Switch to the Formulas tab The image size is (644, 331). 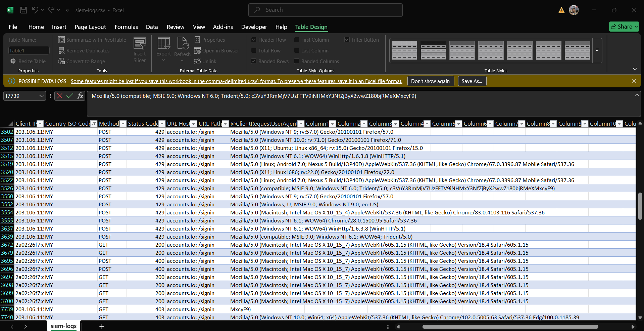pos(126,27)
